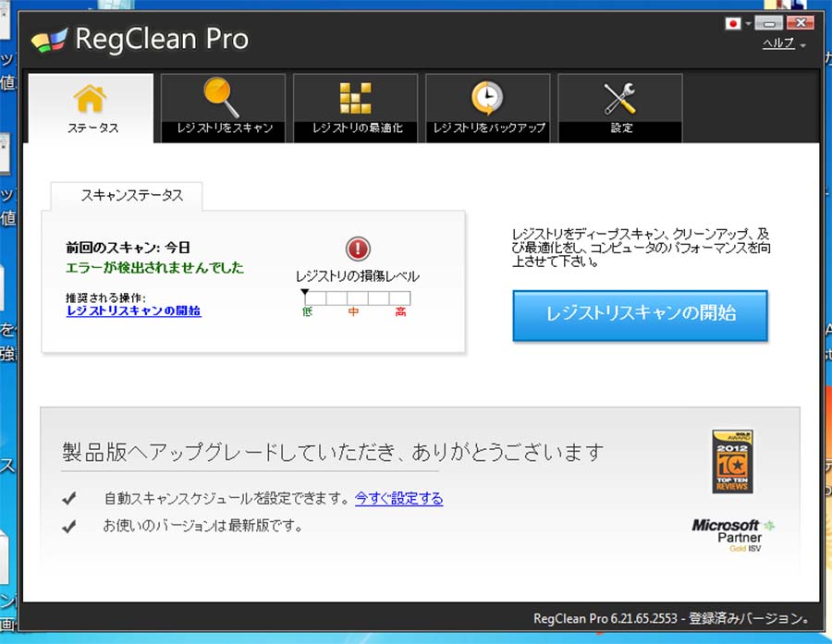Click the first checkmark beside auto scan schedule

click(x=68, y=499)
